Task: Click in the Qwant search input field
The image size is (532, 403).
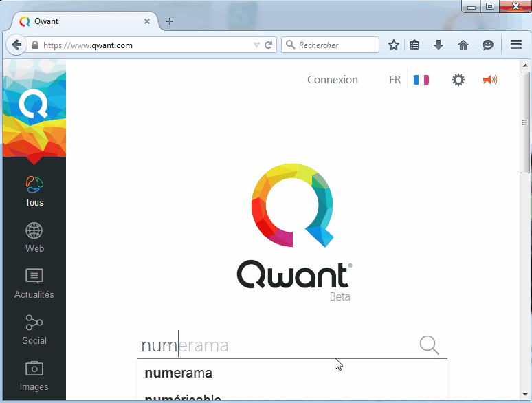Action: point(275,345)
